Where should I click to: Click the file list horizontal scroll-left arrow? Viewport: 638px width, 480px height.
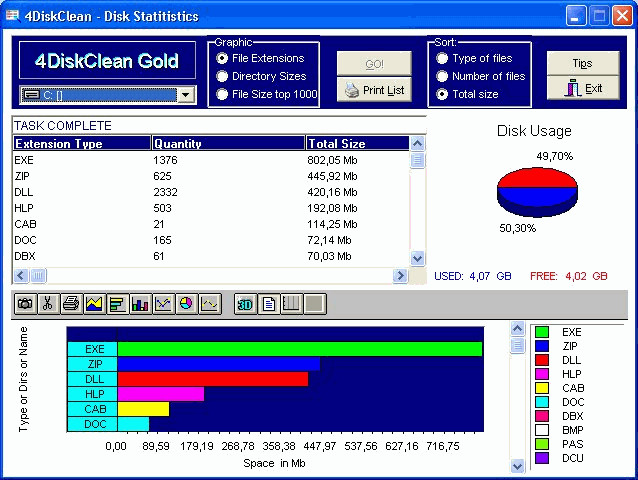[x=21, y=276]
